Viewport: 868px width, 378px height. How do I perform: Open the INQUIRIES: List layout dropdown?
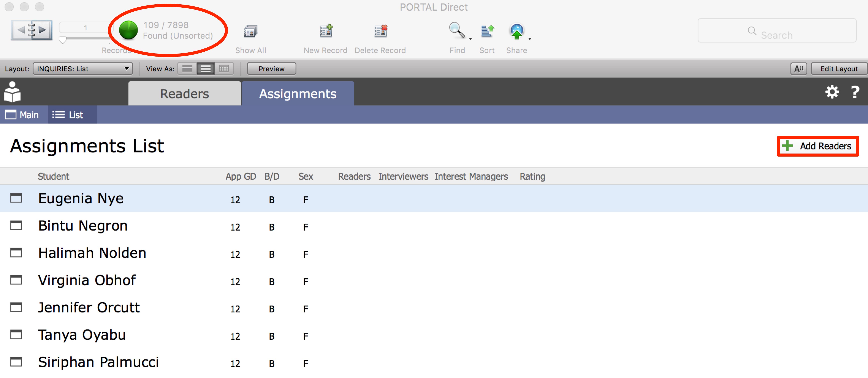click(83, 69)
